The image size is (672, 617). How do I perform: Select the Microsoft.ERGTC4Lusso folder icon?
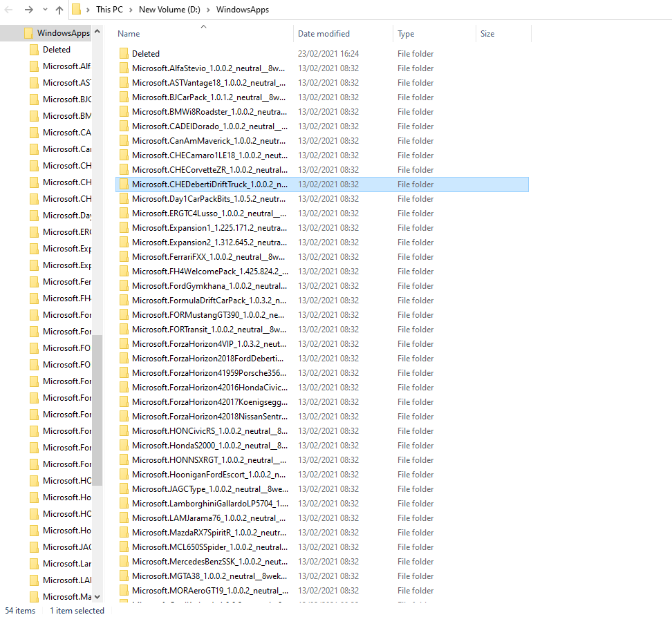[x=124, y=213]
